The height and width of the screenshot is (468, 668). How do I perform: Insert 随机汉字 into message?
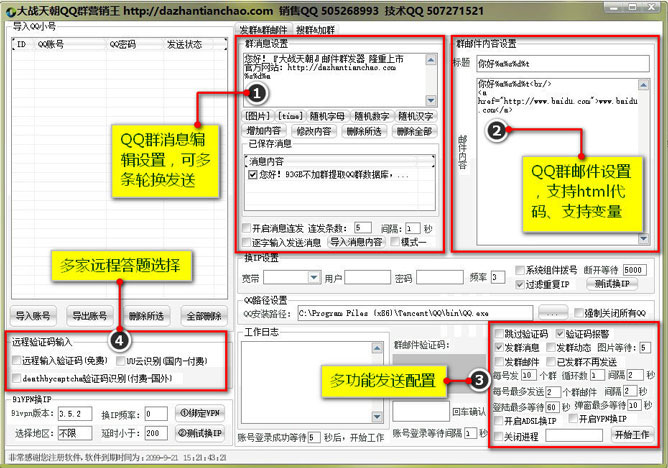[x=415, y=116]
